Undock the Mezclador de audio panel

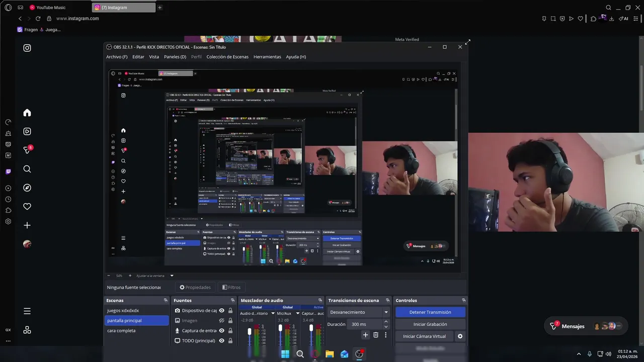tap(320, 300)
